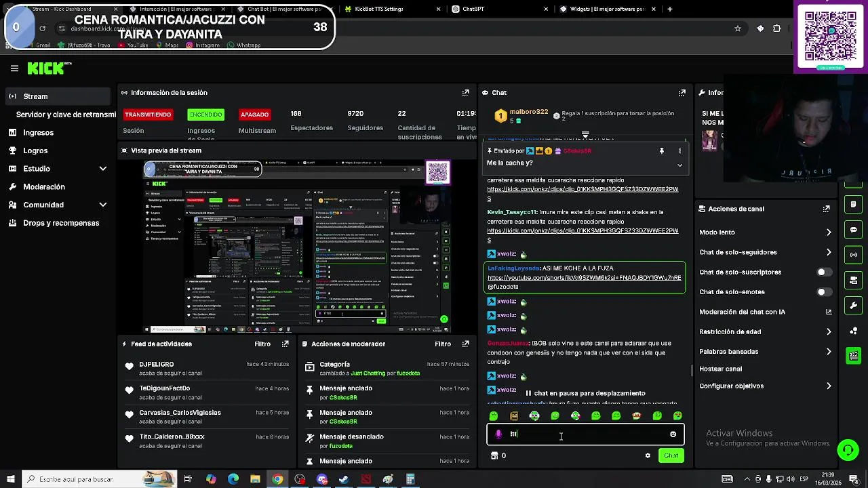Open Filtro in Acciones de moderador
This screenshot has width=868, height=488.
(443, 344)
